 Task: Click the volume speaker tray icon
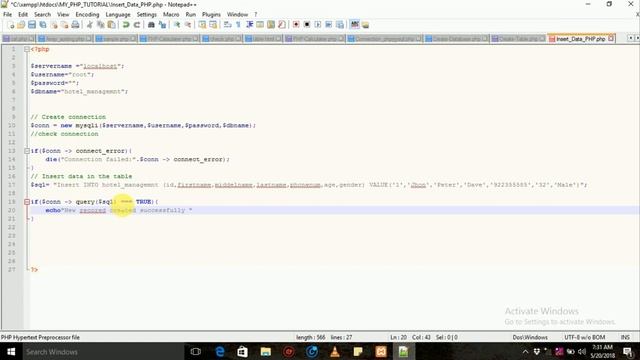(x=582, y=351)
